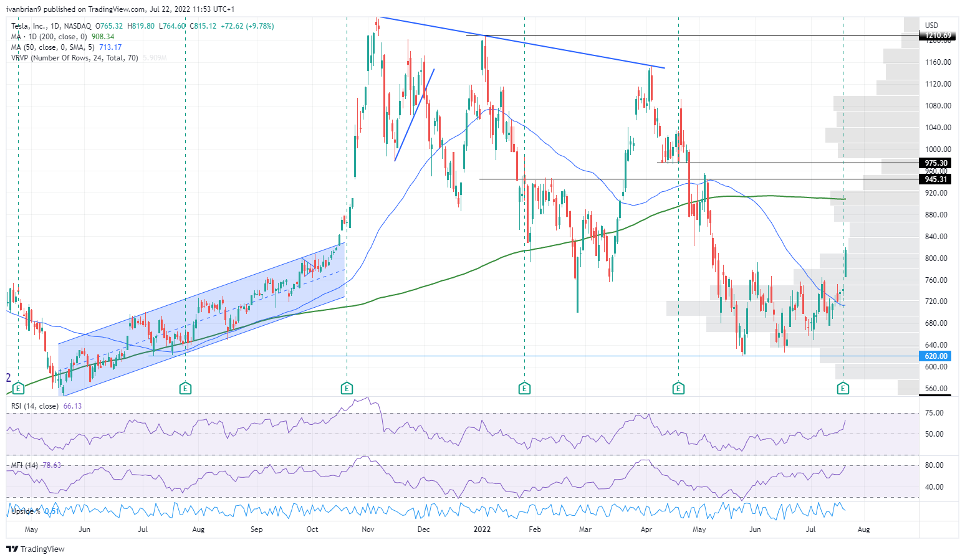The width and height of the screenshot is (965, 560).
Task: Click the Upside % pane label
Action: (x=26, y=511)
